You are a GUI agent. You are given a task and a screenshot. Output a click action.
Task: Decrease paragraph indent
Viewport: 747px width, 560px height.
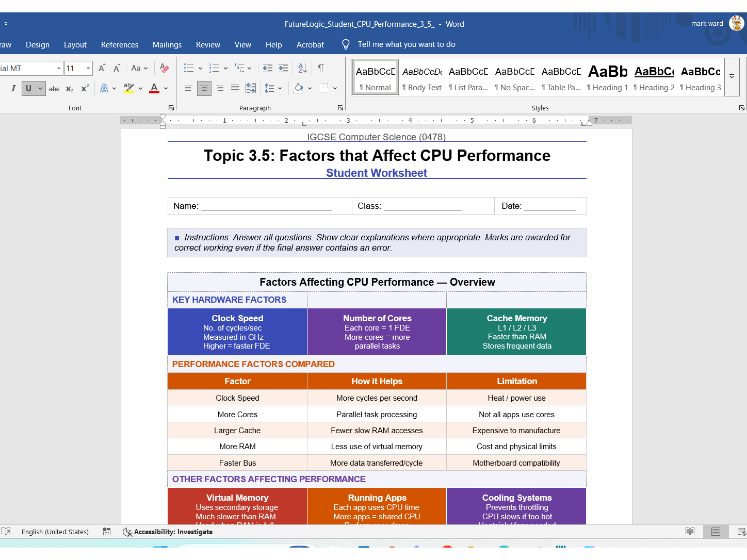point(268,68)
